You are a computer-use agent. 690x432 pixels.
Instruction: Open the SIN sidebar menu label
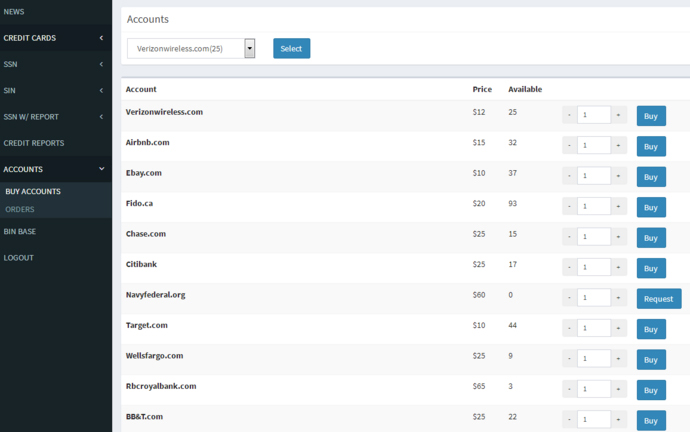click(9, 91)
